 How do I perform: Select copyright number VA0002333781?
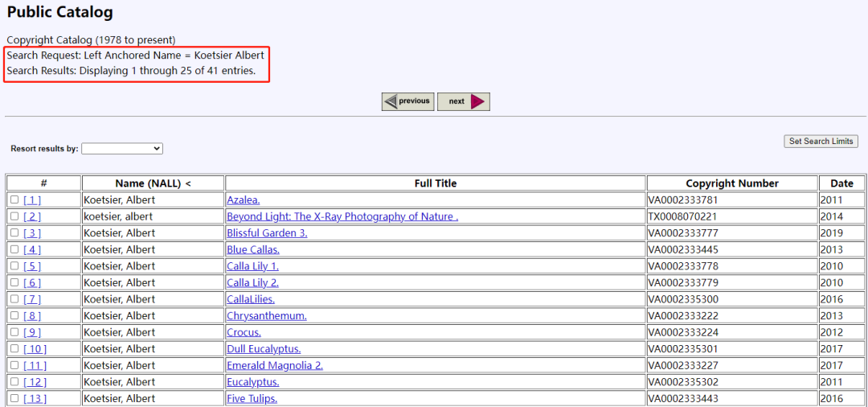[x=683, y=200]
